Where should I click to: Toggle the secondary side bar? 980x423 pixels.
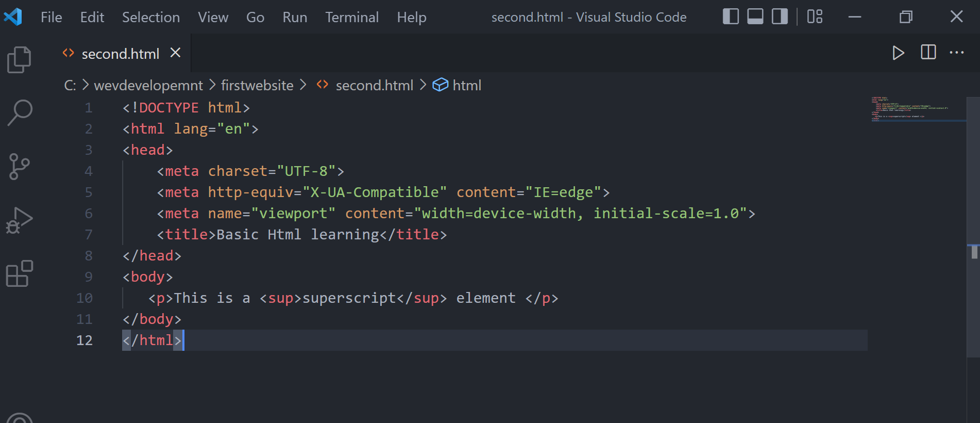[x=780, y=17]
